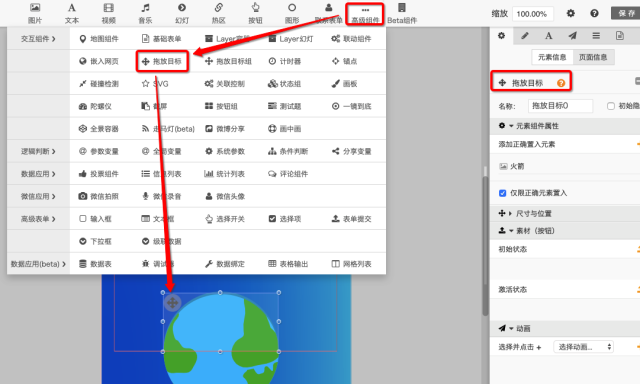The height and width of the screenshot is (384, 640).
Task: Open the 高级组件 advanced components menu
Action: pos(365,14)
